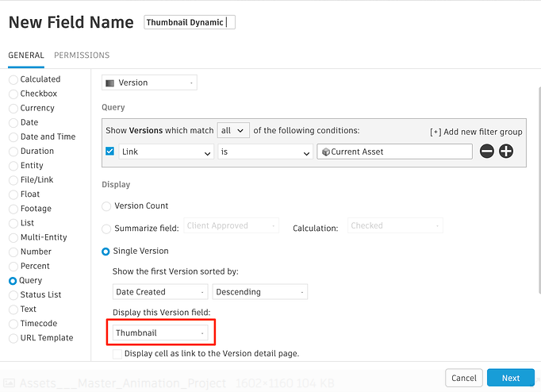Click the Next button
The height and width of the screenshot is (392, 541).
511,378
